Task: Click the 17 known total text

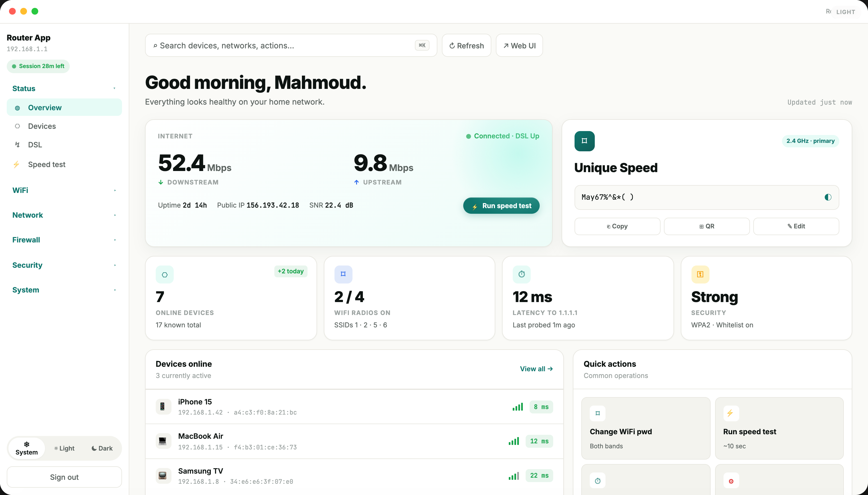Action: tap(178, 325)
